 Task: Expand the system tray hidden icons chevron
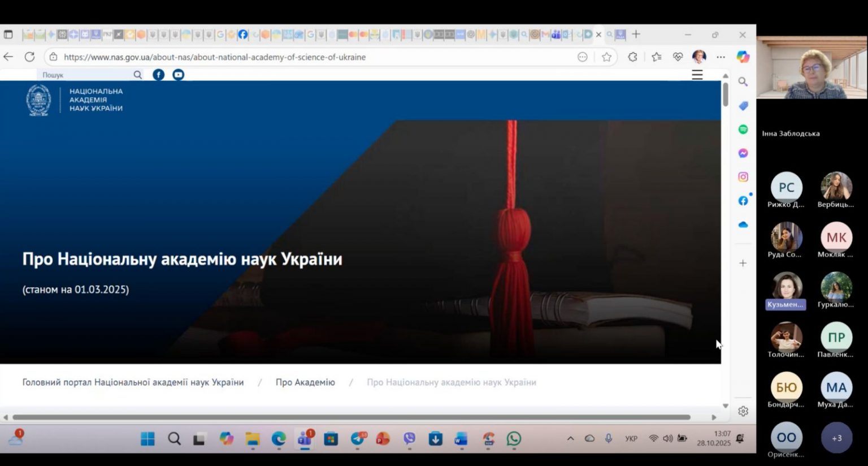pyautogui.click(x=570, y=438)
